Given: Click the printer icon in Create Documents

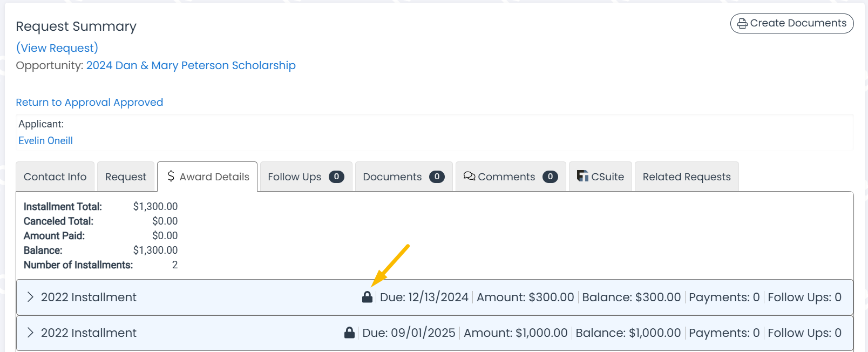Looking at the screenshot, I should (x=742, y=24).
